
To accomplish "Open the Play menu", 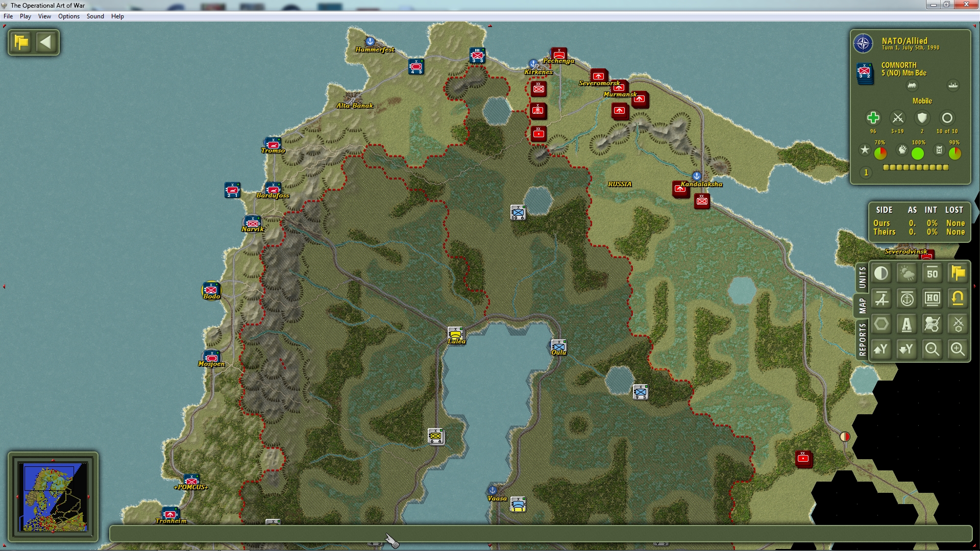I will [x=26, y=16].
